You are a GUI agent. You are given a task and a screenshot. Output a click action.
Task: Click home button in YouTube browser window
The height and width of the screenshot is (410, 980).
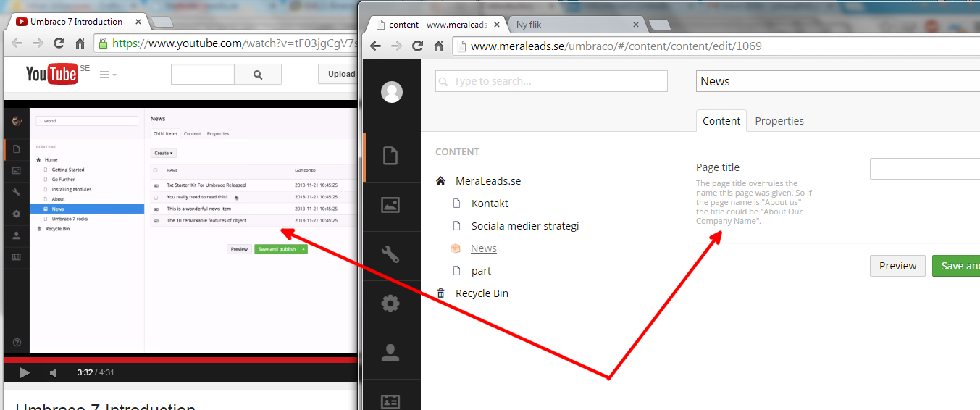(80, 43)
